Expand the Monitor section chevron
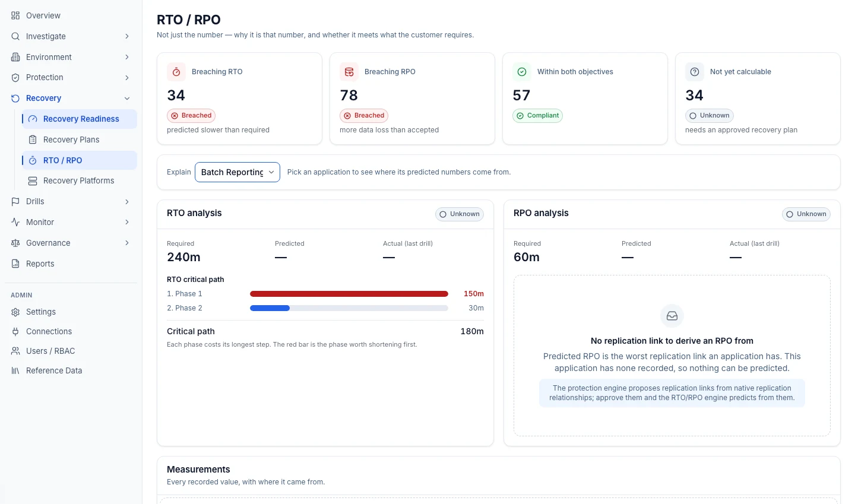Viewport: 855px width, 504px height. point(127,222)
